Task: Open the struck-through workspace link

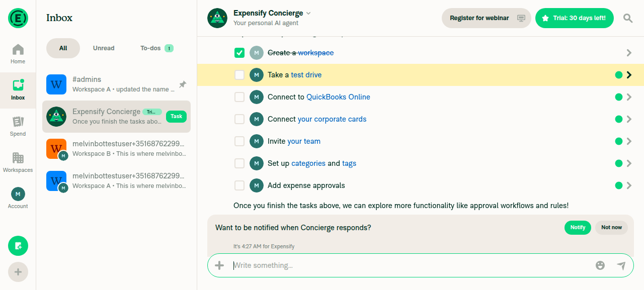Action: (316, 53)
